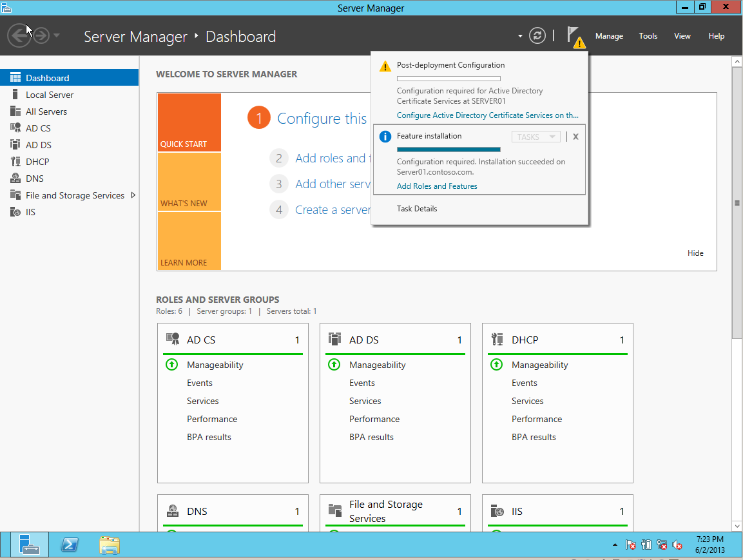Screen dimensions: 743x560
Task: Open AD CS Manageability status
Action: tap(215, 365)
